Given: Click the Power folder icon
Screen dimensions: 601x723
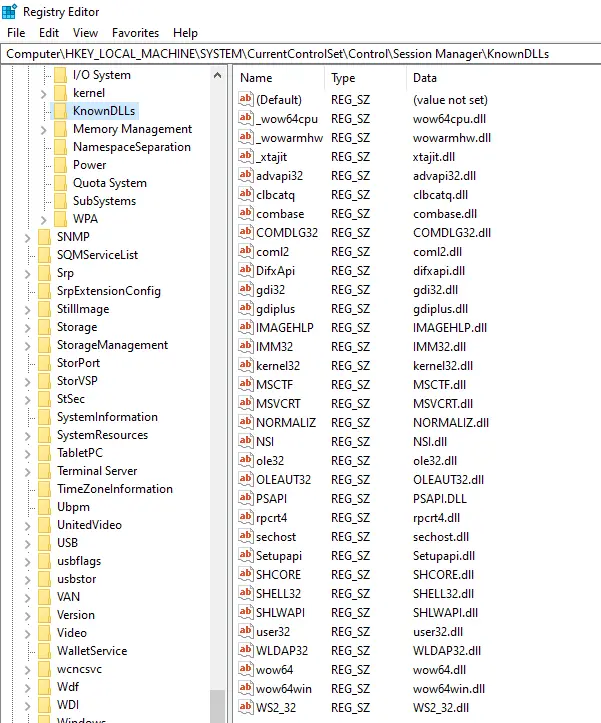Looking at the screenshot, I should pyautogui.click(x=60, y=165).
